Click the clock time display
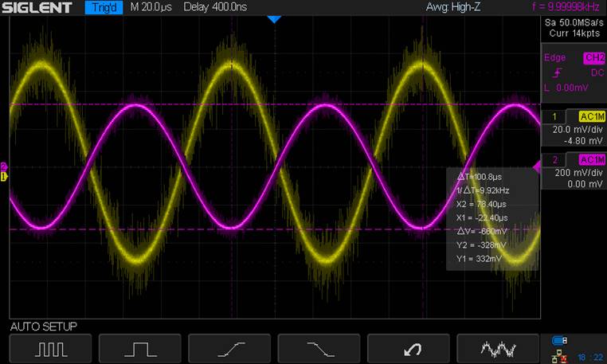Viewport: 607px width, 364px height. [591, 357]
